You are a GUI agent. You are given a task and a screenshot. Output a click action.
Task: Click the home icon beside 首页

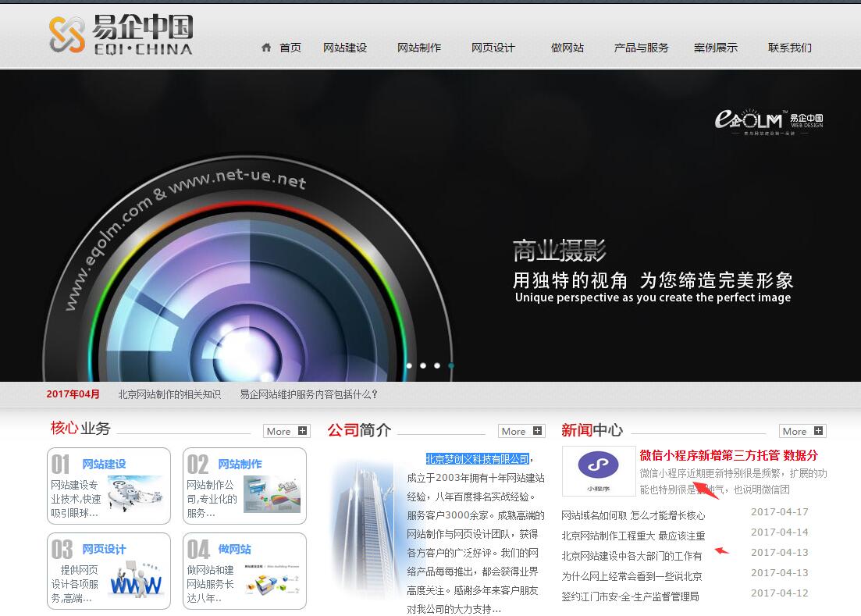[266, 48]
